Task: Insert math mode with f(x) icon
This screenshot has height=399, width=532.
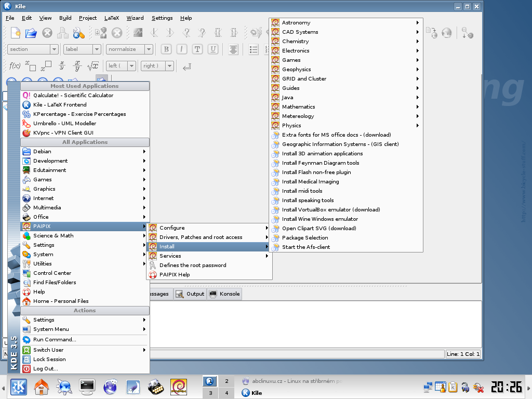Action: [15, 66]
